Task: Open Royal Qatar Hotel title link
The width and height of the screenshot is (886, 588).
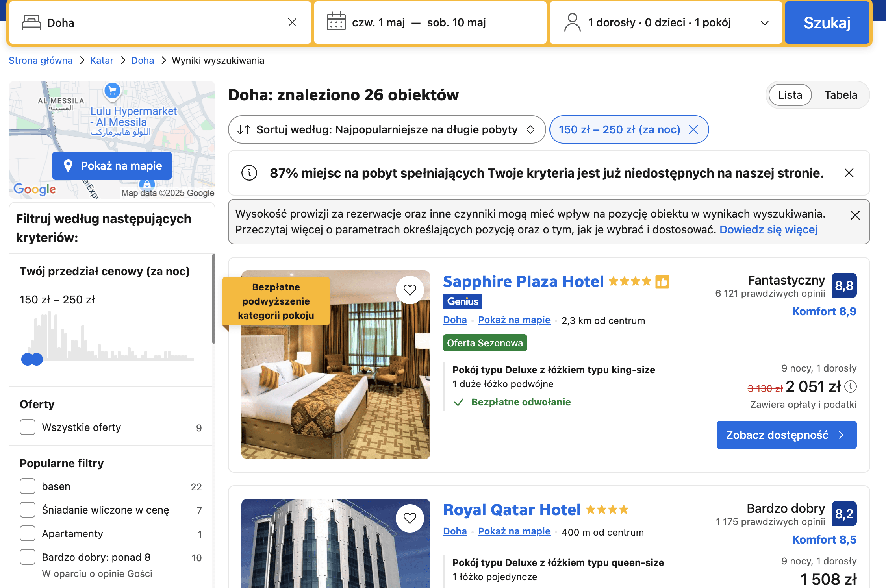Action: tap(512, 510)
